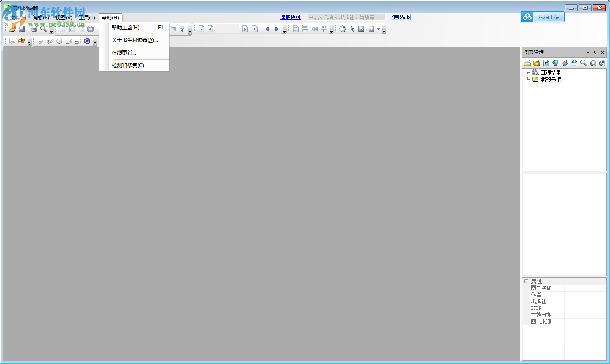Navigate forward with the right triangle arrow

277,29
